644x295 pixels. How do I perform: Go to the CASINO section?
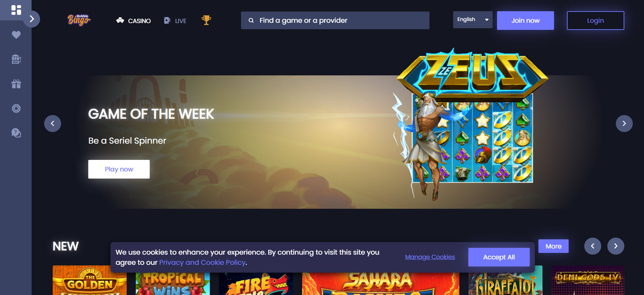pyautogui.click(x=133, y=21)
